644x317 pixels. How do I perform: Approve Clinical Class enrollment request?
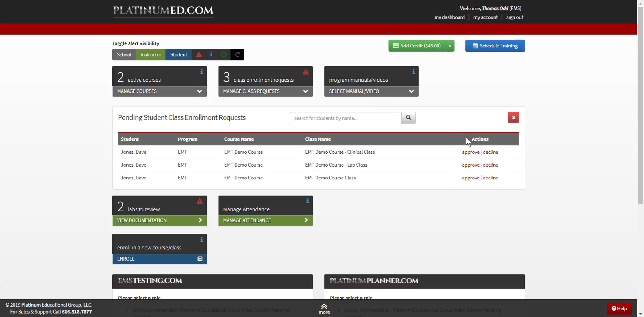tap(471, 152)
